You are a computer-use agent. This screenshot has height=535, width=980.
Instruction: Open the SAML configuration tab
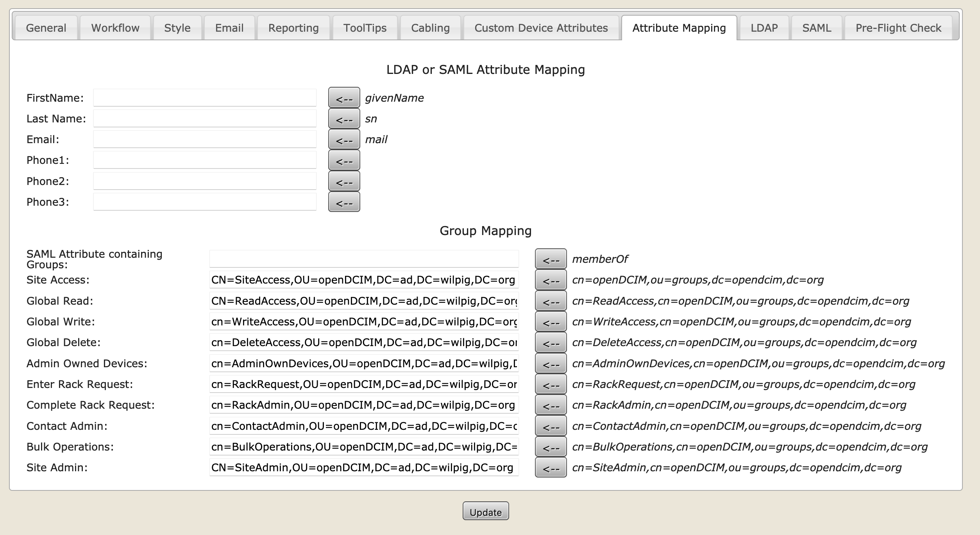[x=816, y=27]
